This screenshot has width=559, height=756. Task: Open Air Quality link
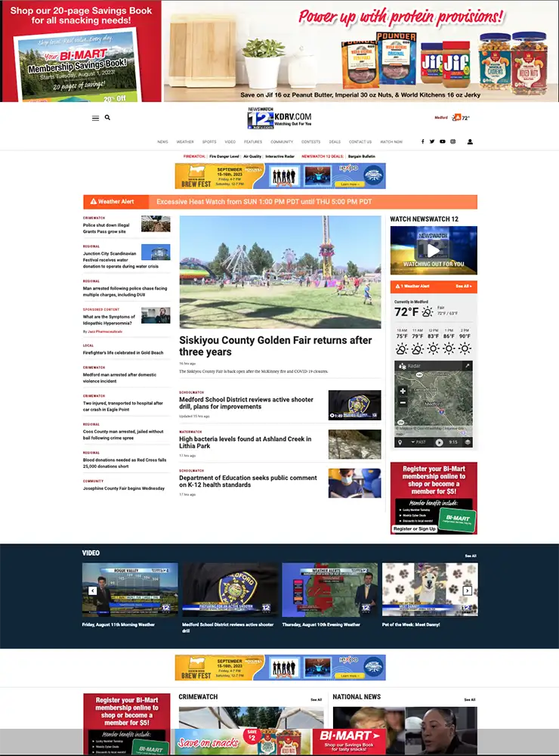252,156
